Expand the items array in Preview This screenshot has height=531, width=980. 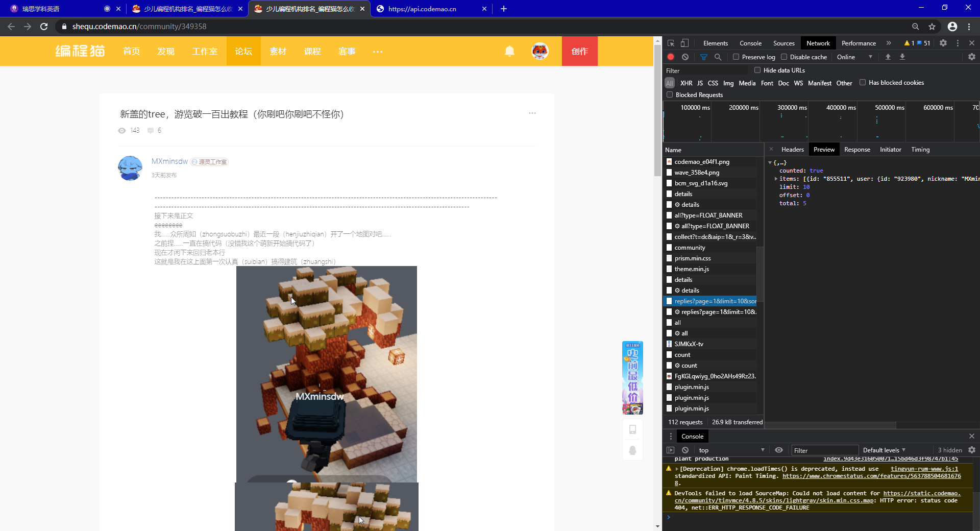(776, 179)
